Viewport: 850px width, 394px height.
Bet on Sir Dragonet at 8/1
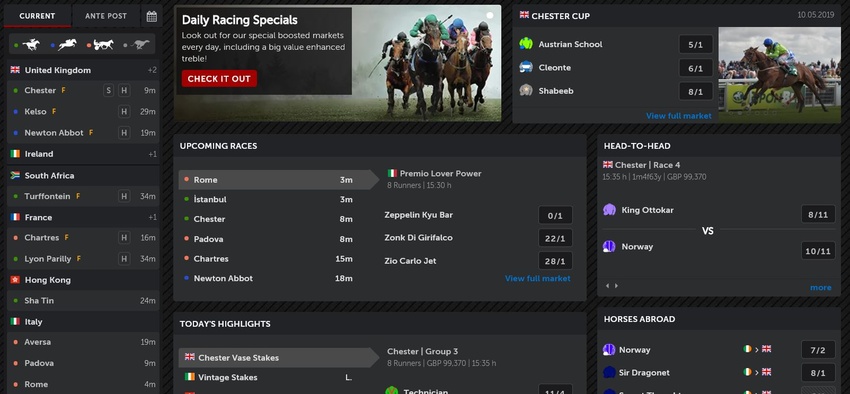point(818,373)
